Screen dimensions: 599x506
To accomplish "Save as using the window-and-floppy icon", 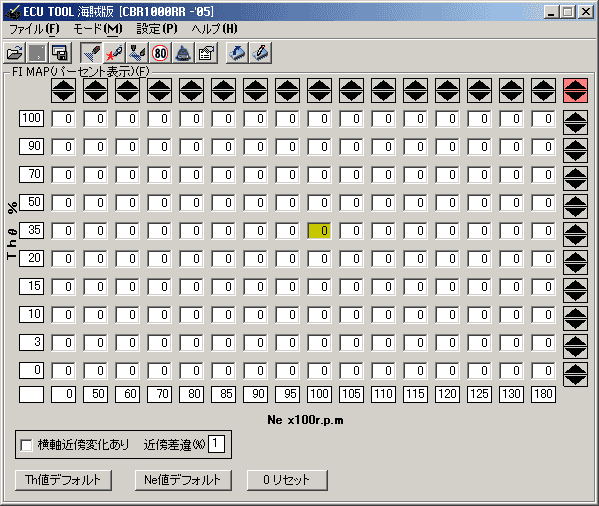I will [x=60, y=53].
